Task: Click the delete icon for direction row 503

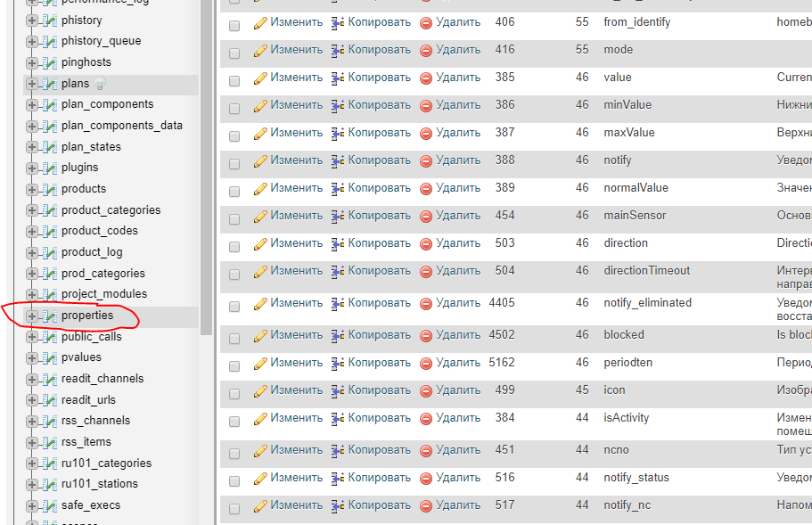Action: (x=426, y=244)
